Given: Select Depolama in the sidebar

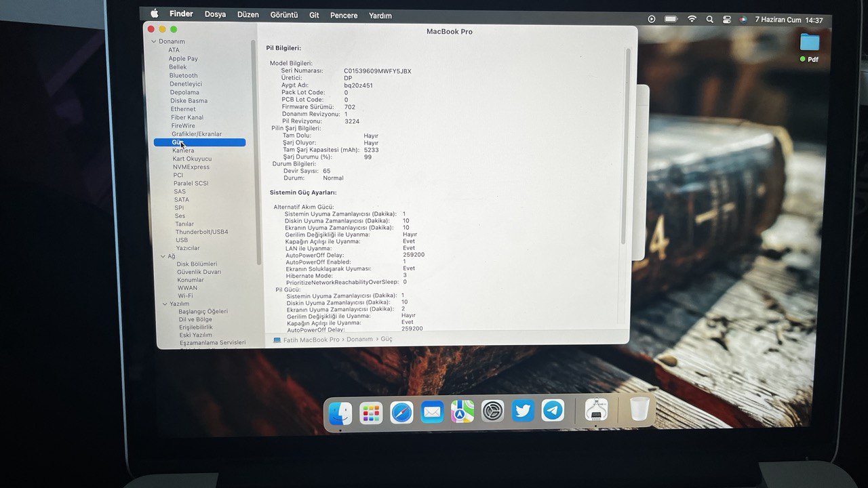Looking at the screenshot, I should click(x=184, y=92).
